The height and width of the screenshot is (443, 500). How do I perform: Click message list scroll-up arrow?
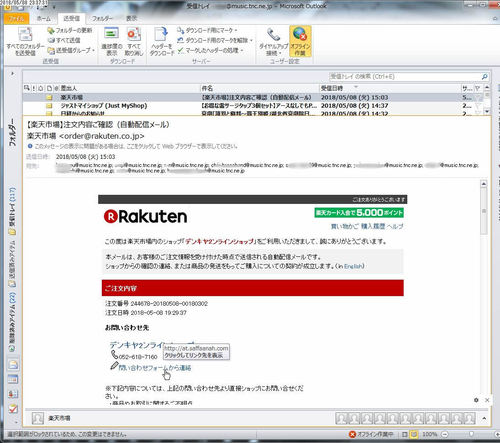pos(487,88)
